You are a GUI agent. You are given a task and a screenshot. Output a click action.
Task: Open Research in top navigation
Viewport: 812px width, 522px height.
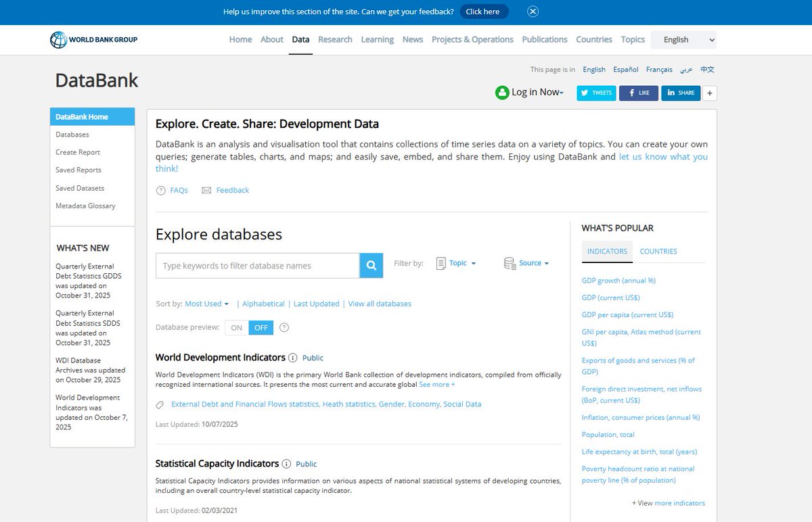(335, 40)
